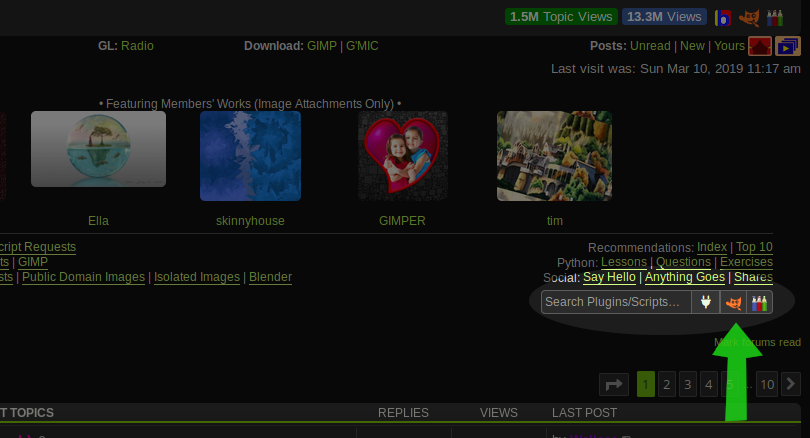Open the slideshow icon beside Posts links

click(787, 46)
